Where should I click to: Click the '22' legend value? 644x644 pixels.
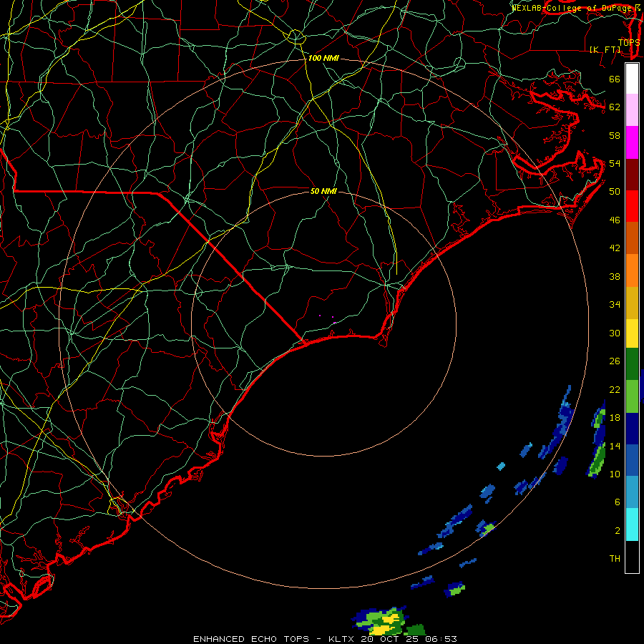(615, 390)
